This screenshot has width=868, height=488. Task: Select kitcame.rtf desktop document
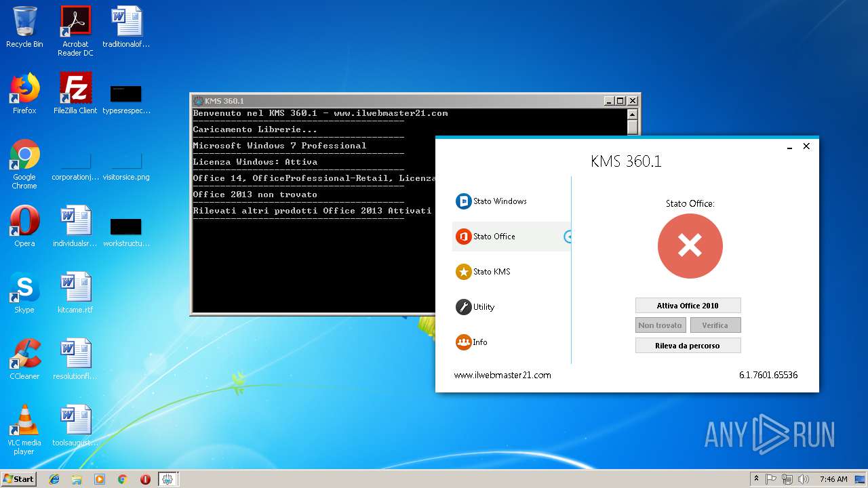[x=75, y=293]
